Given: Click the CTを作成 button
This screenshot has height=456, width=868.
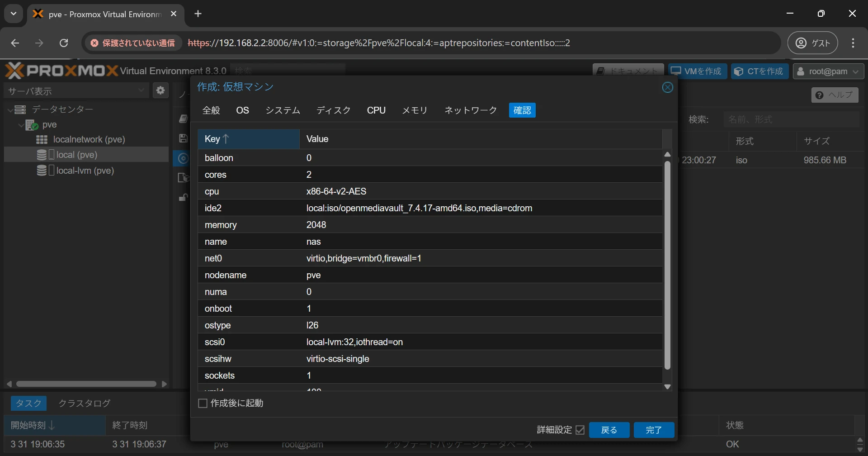Looking at the screenshot, I should pyautogui.click(x=759, y=71).
